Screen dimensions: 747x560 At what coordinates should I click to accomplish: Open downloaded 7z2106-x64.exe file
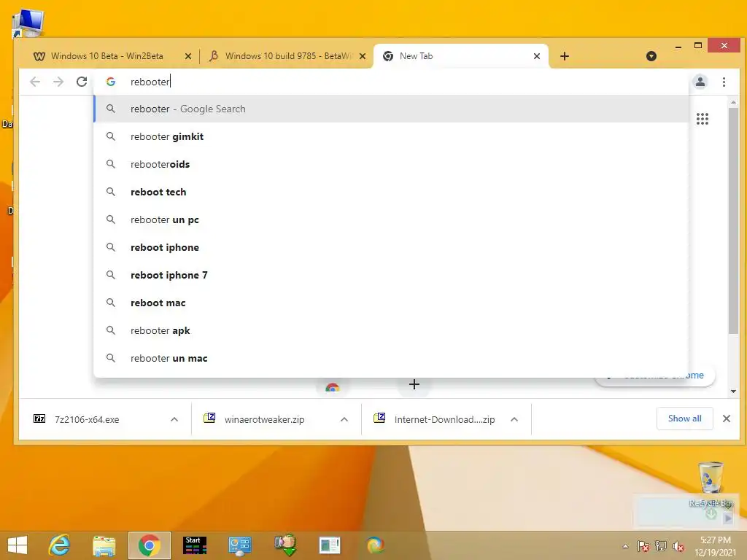(87, 419)
